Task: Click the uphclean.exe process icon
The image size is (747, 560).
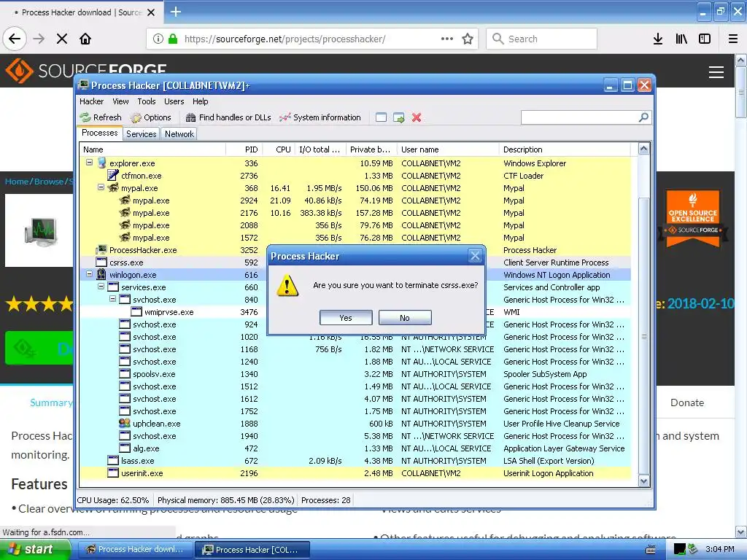Action: pyautogui.click(x=124, y=423)
